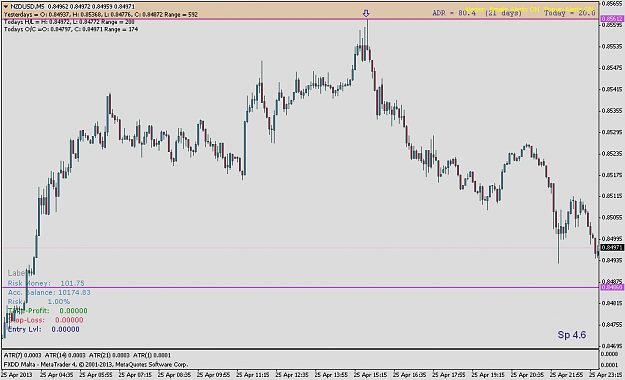Click the red Stop-Loss: 0.00000 label
The image size is (625, 380).
pyautogui.click(x=45, y=320)
